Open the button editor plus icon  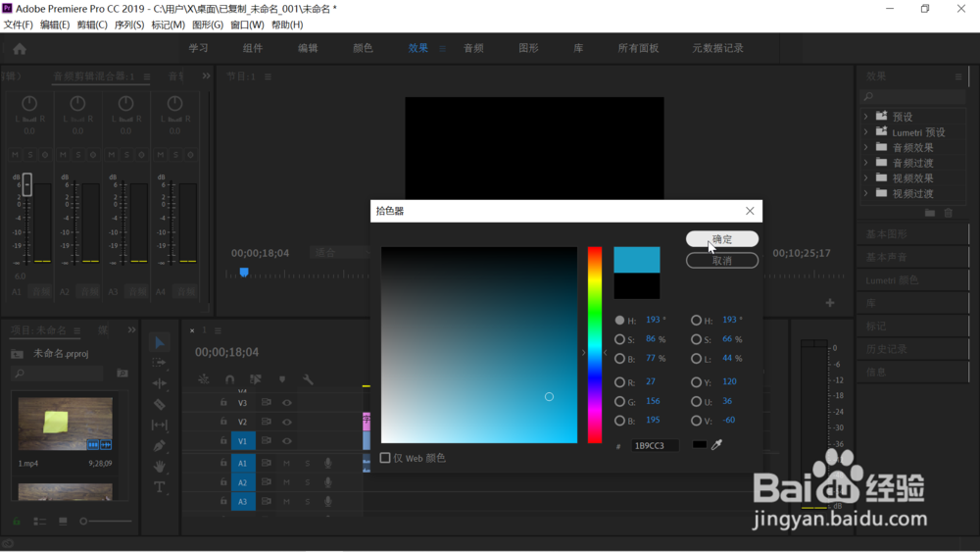point(830,303)
